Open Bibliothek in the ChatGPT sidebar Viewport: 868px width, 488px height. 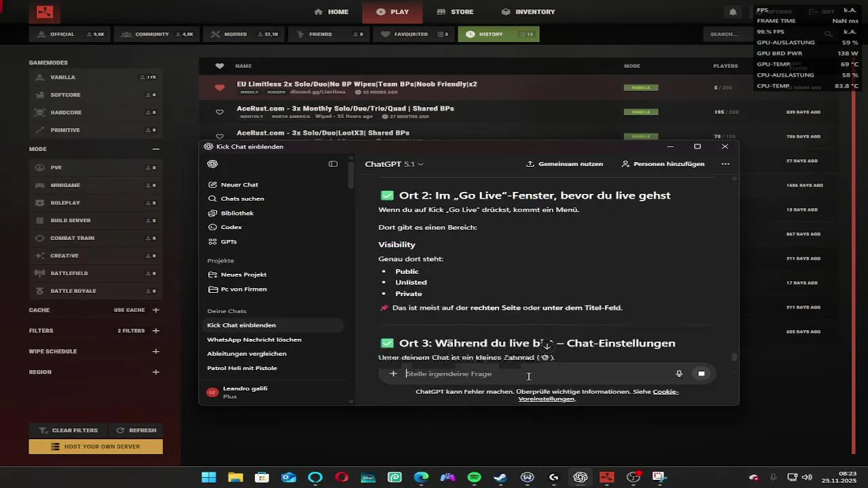231,213
